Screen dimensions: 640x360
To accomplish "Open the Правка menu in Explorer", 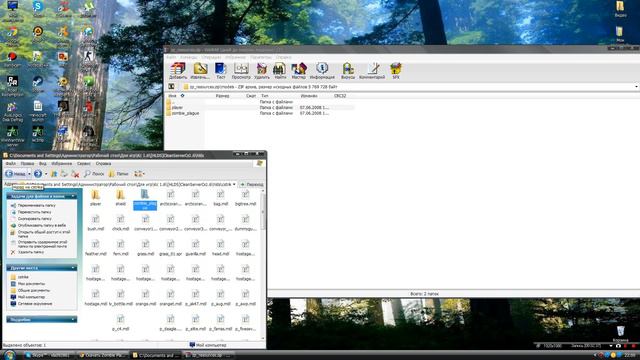I will tap(27, 164).
